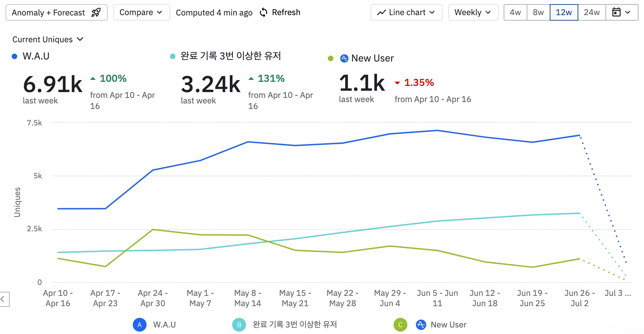The image size is (644, 334).
Task: Select the 24w time range tab
Action: 592,12
